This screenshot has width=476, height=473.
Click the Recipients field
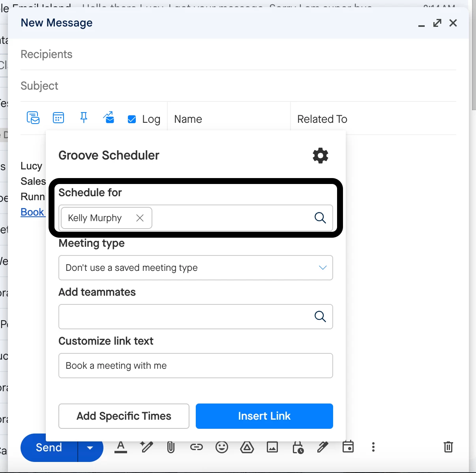point(238,54)
